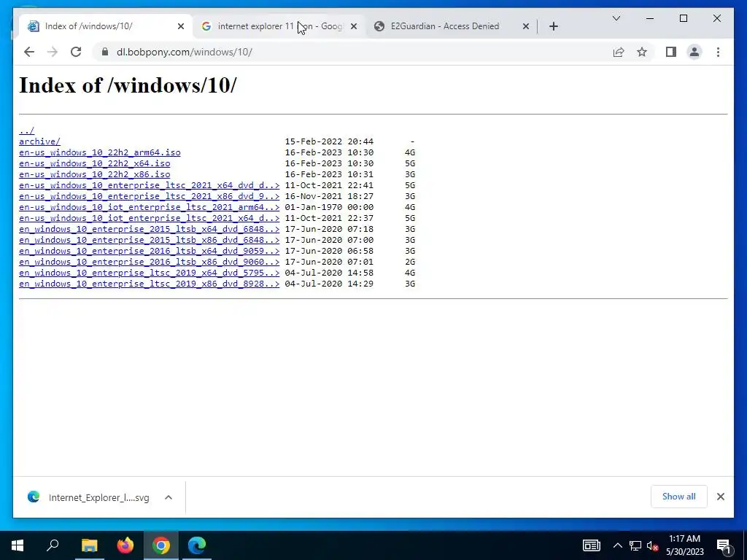Expand the tab search dropdown
747x560 pixels.
(x=616, y=18)
